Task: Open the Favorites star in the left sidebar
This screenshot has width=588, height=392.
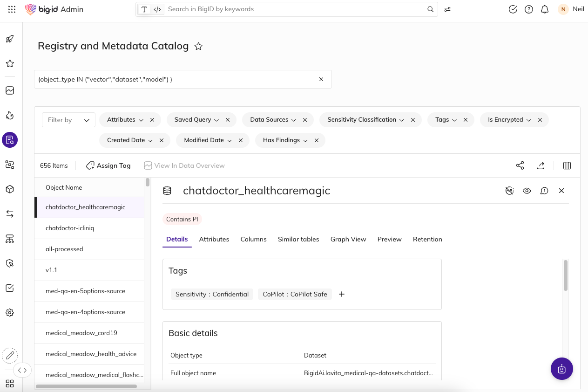Action: pos(10,63)
